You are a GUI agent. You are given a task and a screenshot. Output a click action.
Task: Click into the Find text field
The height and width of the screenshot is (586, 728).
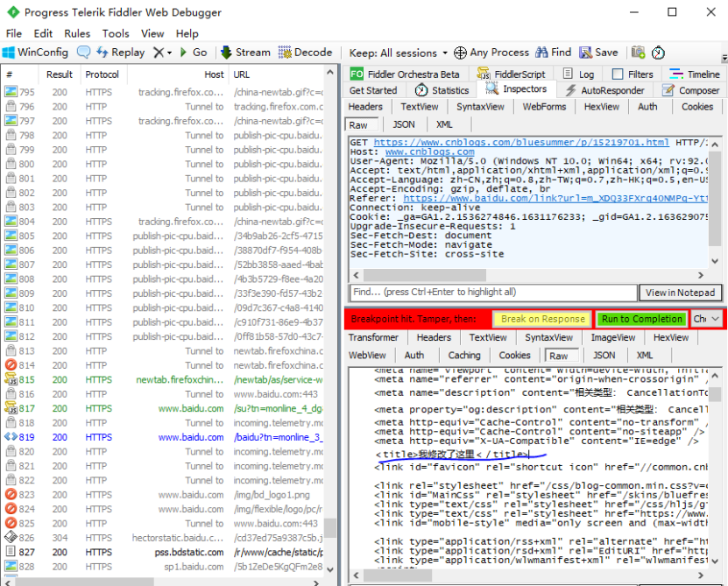[493, 292]
